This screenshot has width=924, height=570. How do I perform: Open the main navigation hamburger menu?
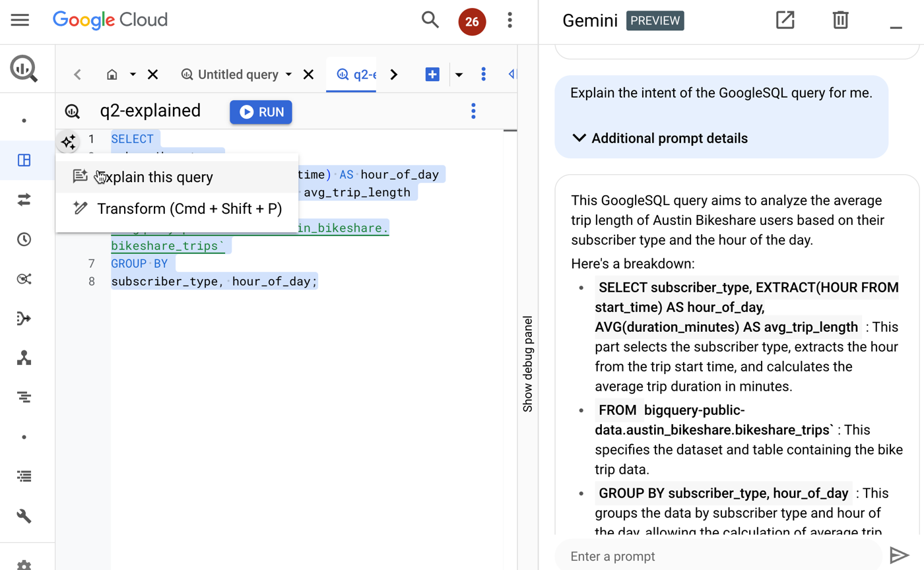(x=20, y=20)
